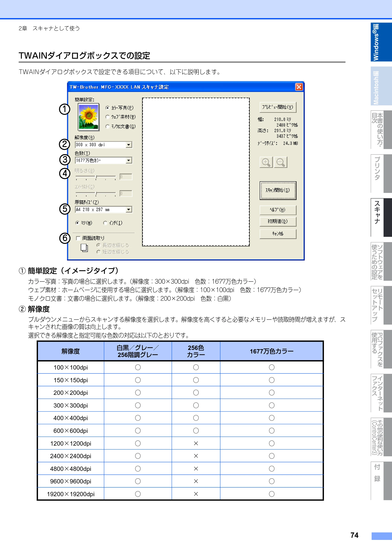Click the zoom in magnifier icon

point(266,162)
